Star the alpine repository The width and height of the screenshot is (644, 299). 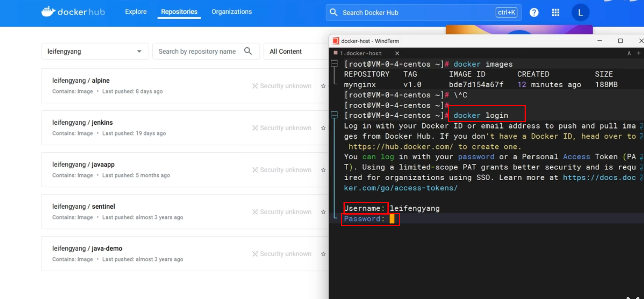(x=323, y=86)
